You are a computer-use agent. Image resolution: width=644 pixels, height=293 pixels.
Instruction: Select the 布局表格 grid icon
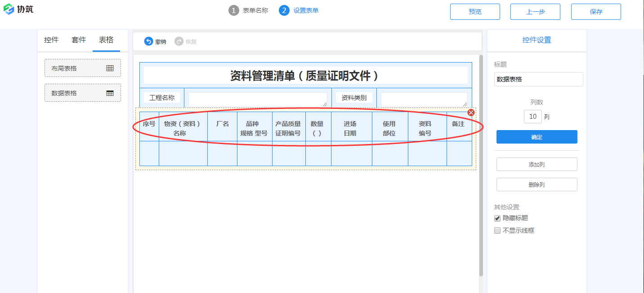(x=110, y=68)
